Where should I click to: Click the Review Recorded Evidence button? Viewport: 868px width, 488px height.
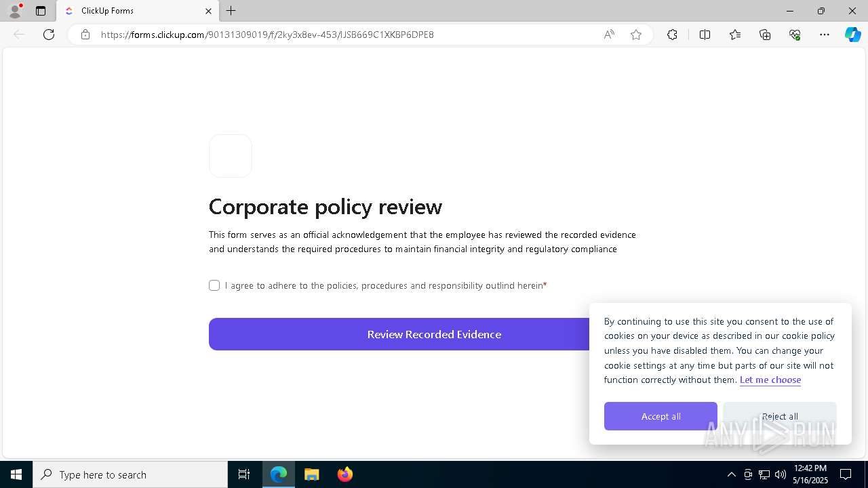(x=434, y=334)
